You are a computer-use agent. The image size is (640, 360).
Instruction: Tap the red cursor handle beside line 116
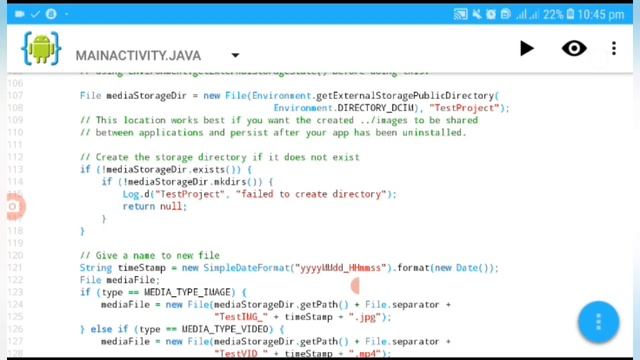[x=15, y=207]
